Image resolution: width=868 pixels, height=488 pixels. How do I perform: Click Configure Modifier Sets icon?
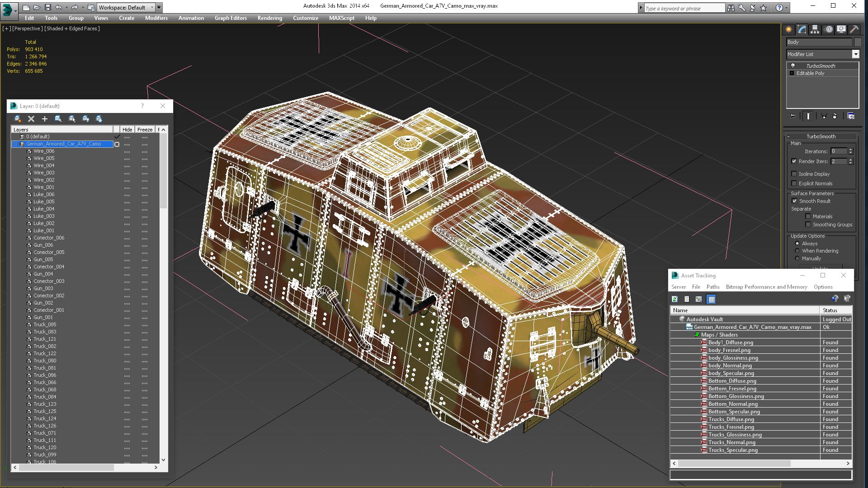click(851, 116)
